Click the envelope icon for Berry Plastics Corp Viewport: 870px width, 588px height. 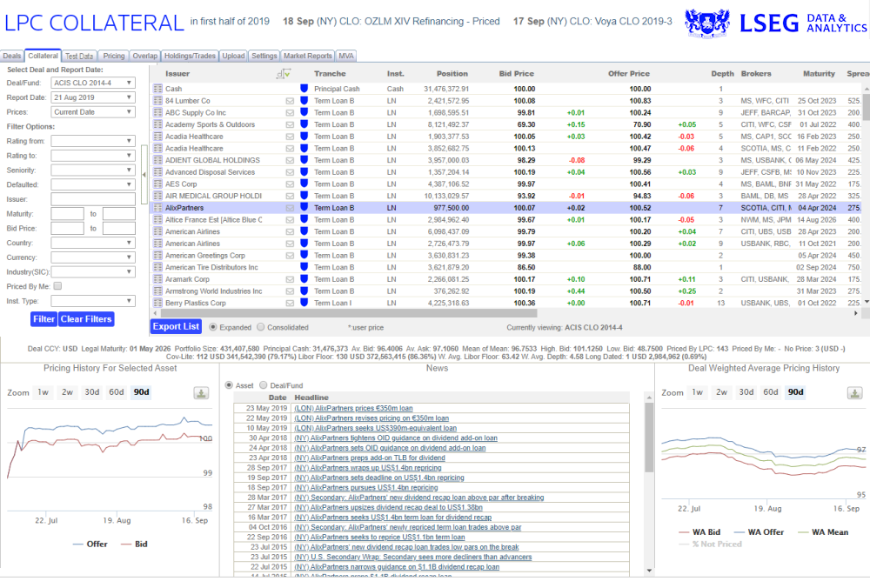(x=290, y=303)
